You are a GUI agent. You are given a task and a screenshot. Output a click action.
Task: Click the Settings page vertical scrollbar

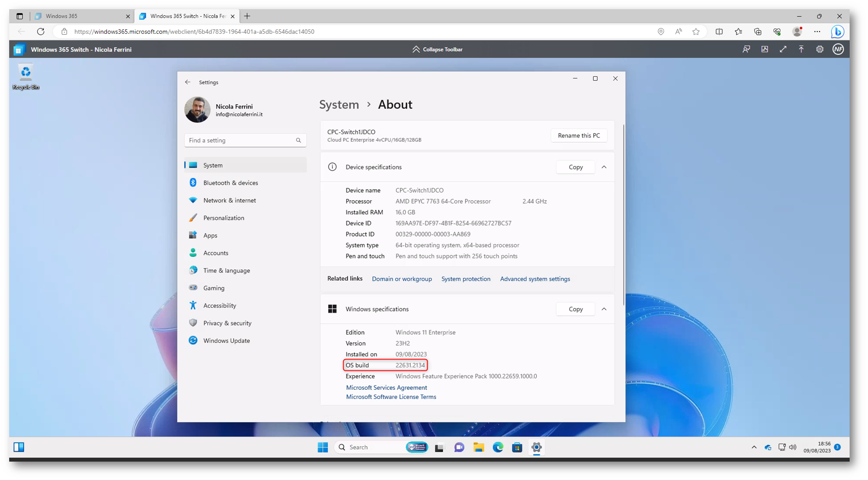click(623, 215)
